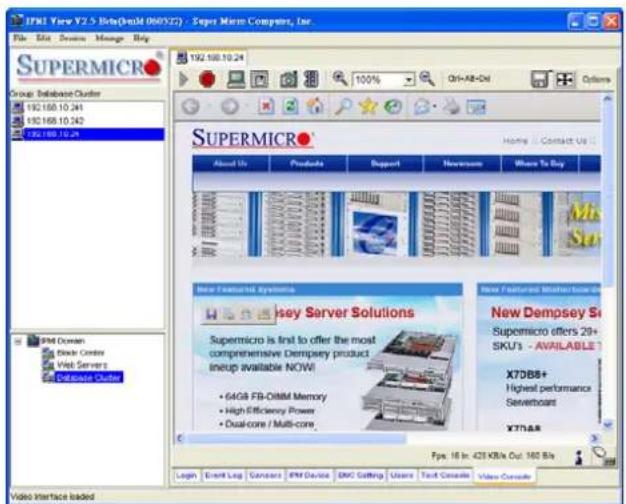Click the full screen arrows icon
Screen dimensions: 626x504
tap(565, 79)
